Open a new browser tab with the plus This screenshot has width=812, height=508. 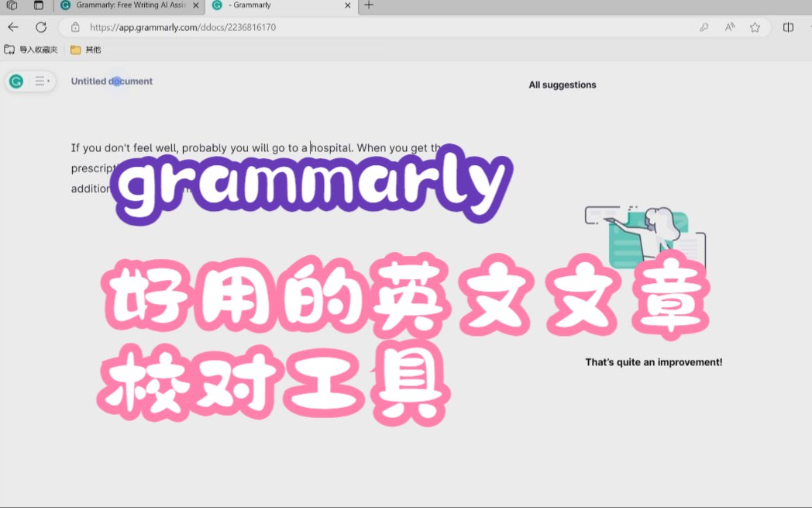[368, 7]
